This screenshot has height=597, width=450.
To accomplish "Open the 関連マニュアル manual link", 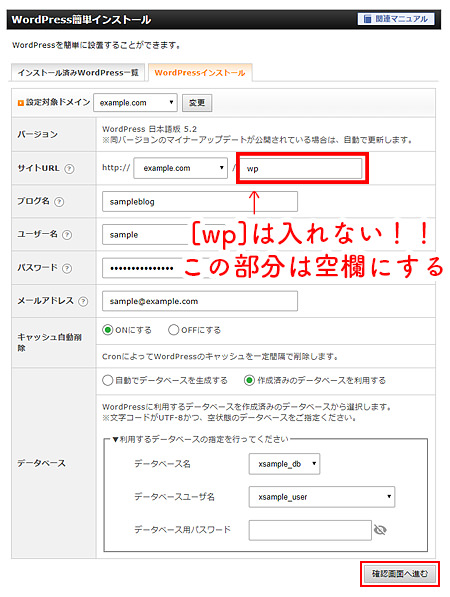I will 396,19.
